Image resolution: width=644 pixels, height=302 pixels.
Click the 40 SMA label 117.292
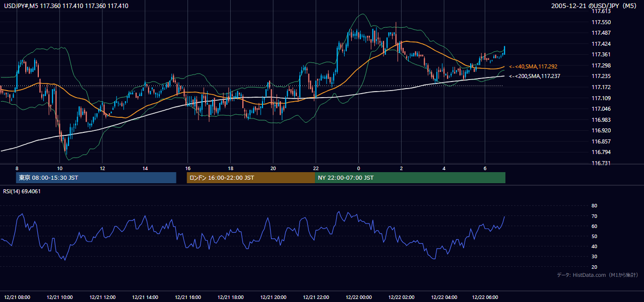[533, 66]
